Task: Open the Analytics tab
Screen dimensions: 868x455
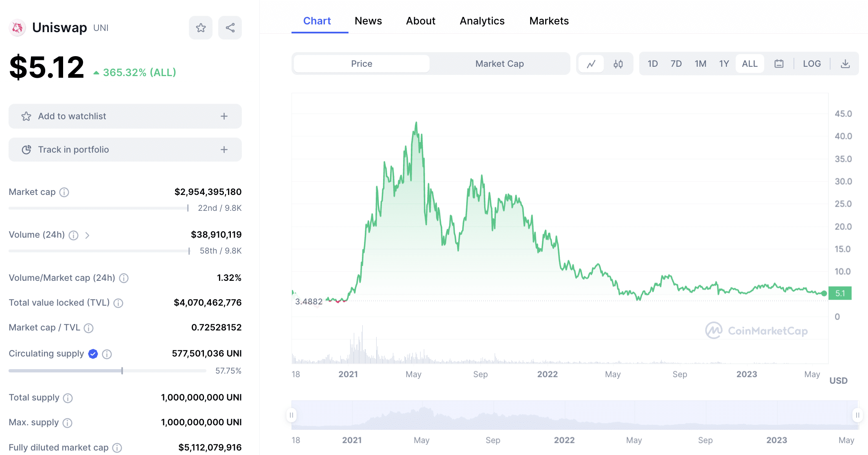Action: [x=482, y=21]
